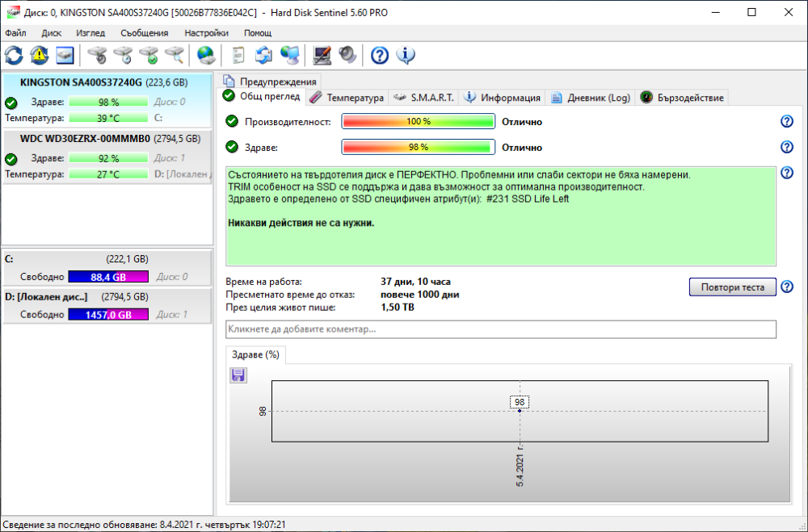This screenshot has height=532, width=808.
Task: Open the Дневник (Log) tab
Action: click(x=591, y=98)
